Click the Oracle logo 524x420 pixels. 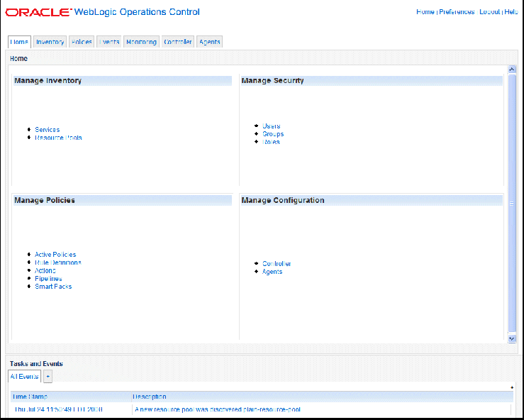38,12
